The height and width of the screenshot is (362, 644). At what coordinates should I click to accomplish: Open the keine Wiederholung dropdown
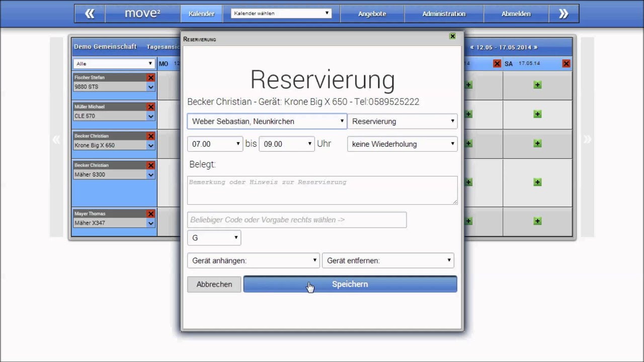(x=402, y=144)
